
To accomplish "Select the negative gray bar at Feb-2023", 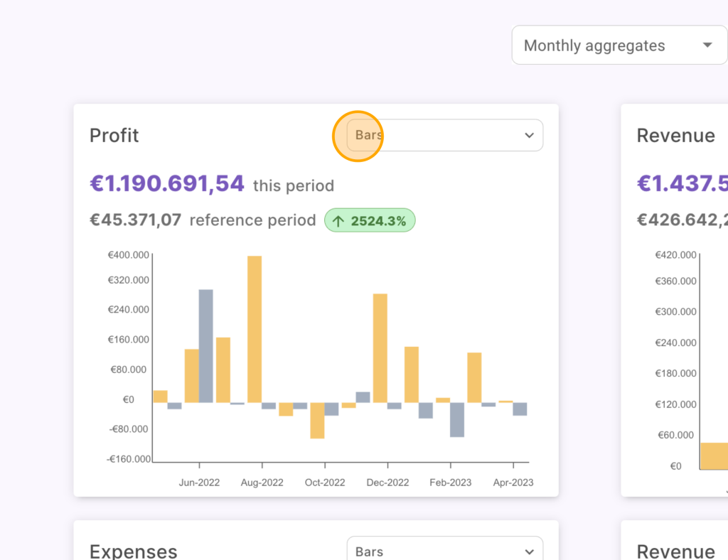I will (456, 419).
